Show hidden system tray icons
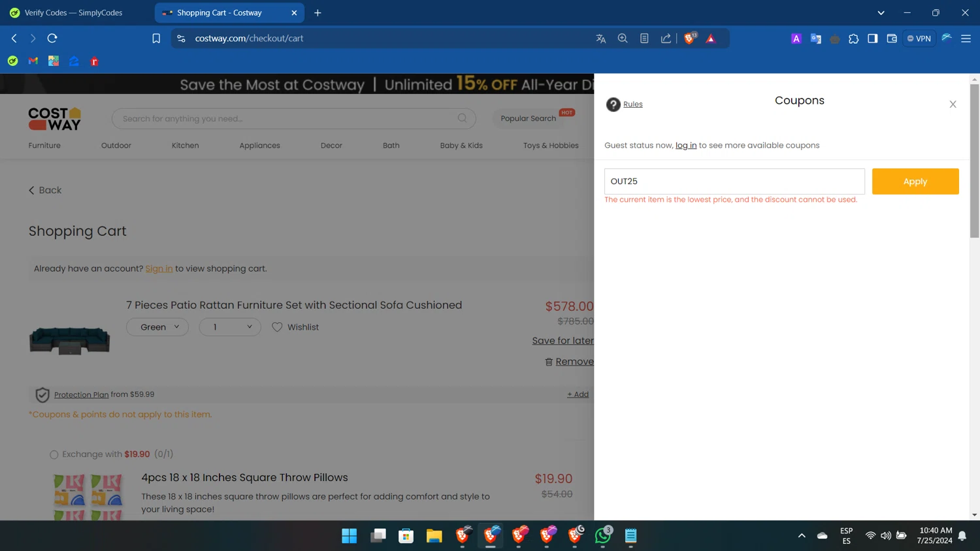The width and height of the screenshot is (980, 551). [802, 536]
